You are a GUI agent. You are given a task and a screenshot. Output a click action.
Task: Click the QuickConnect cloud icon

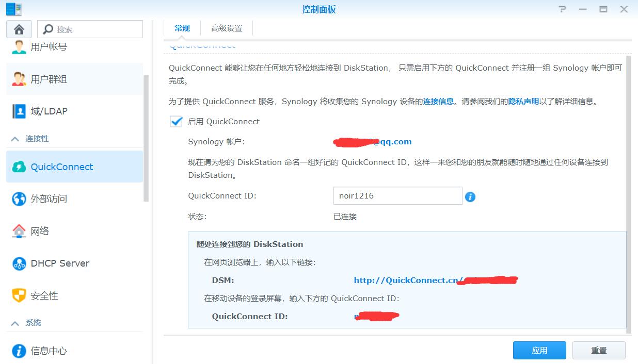(x=19, y=167)
